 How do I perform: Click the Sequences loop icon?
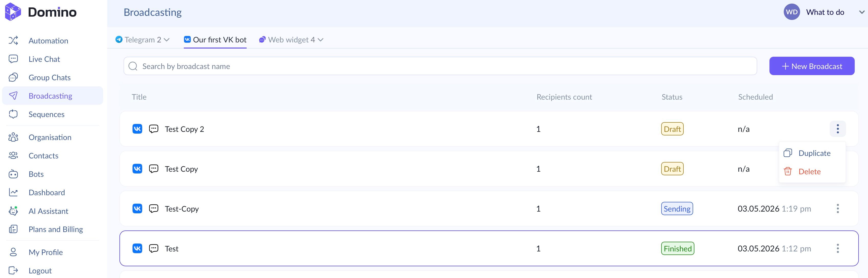[x=13, y=114]
